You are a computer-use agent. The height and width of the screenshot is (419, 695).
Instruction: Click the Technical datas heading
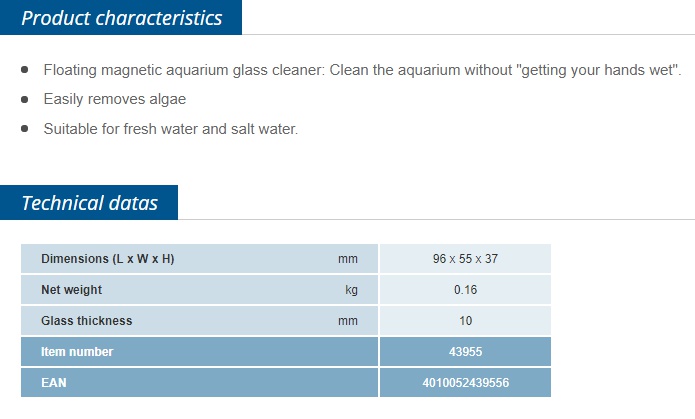click(x=89, y=203)
